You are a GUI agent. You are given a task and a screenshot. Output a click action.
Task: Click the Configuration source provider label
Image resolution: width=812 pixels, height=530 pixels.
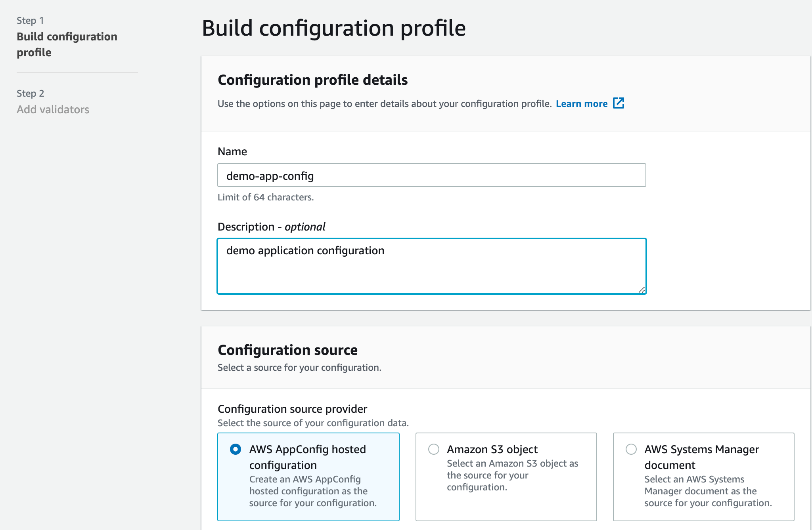coord(292,409)
